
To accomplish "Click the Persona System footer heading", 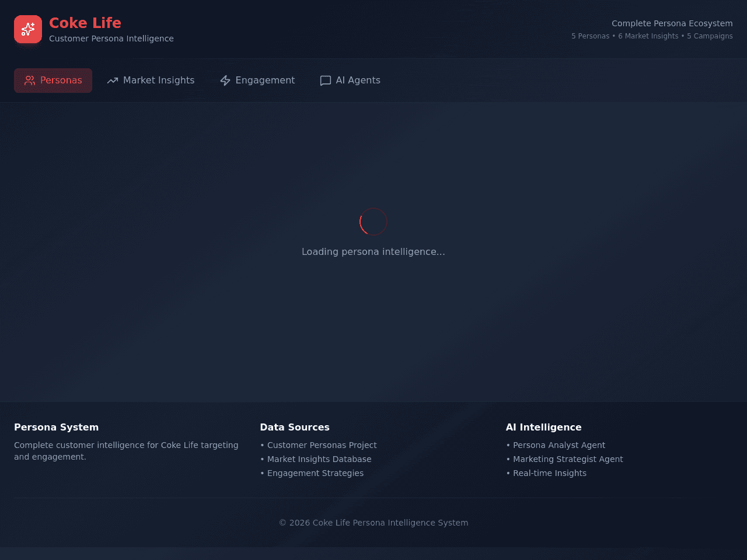I will [x=57, y=428].
